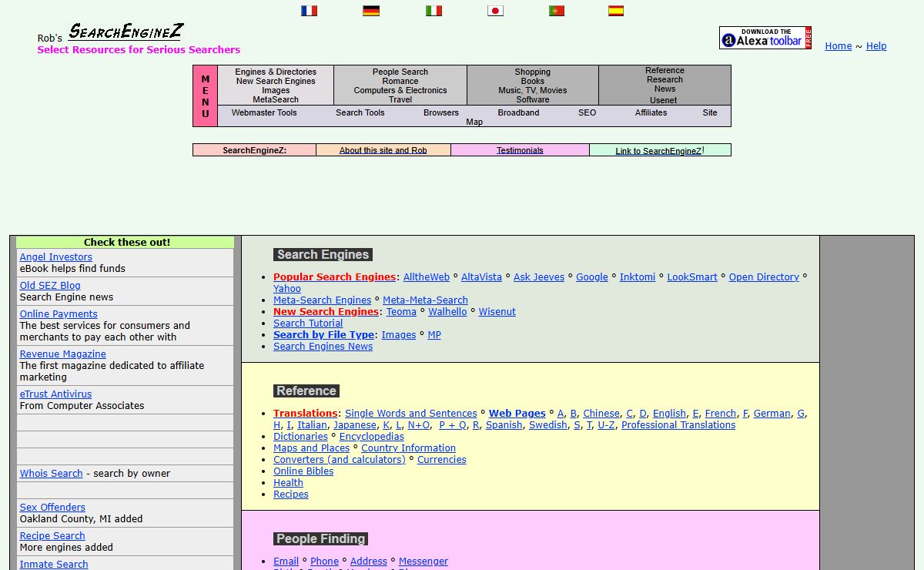
Task: Click the Portuguese flag icon
Action: click(x=557, y=11)
